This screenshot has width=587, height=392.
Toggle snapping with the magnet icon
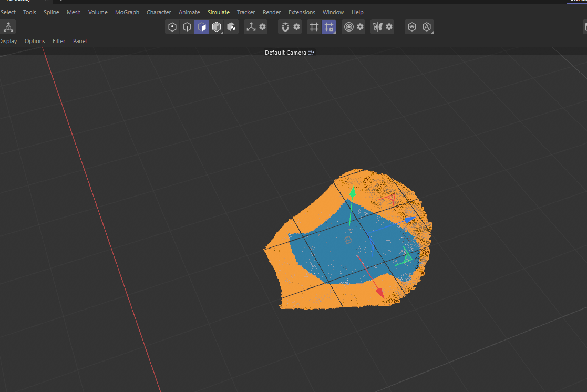[x=284, y=27]
